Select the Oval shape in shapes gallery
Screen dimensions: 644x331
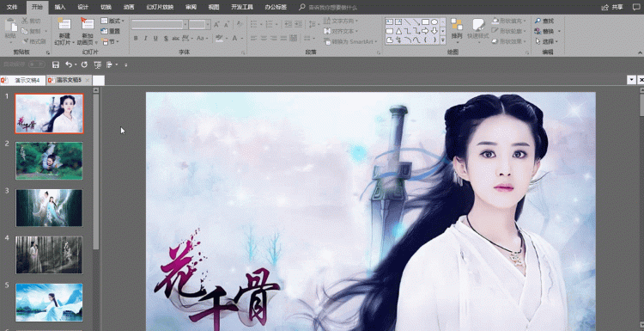(434, 21)
